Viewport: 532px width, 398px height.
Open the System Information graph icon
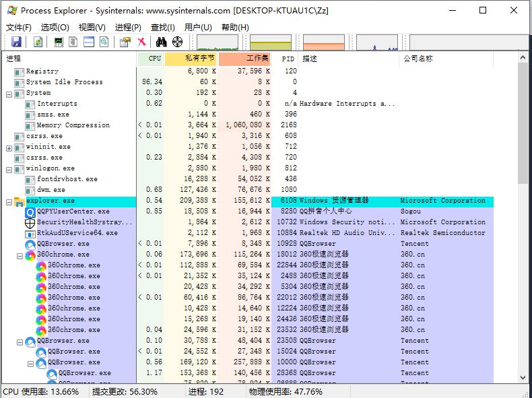coord(59,42)
